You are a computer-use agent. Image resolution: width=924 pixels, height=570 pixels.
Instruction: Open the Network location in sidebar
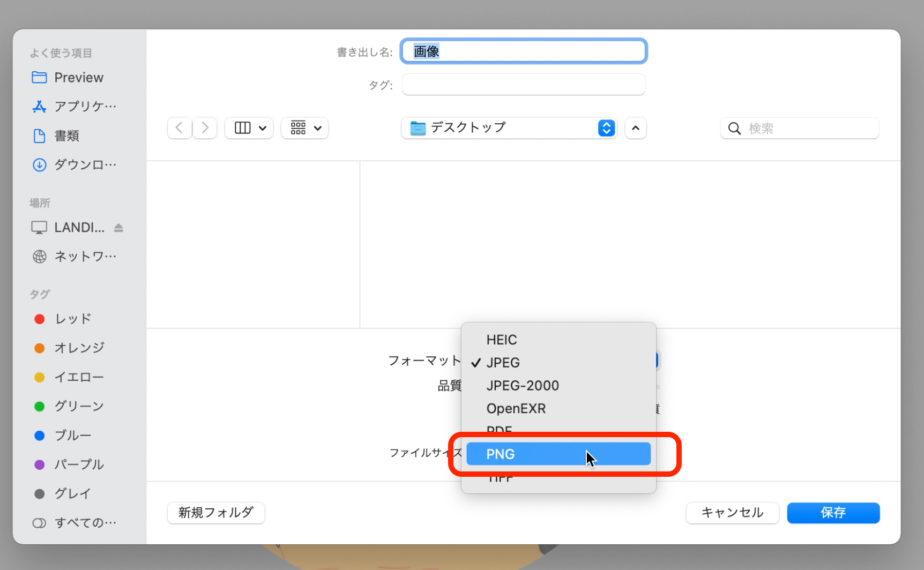74,257
